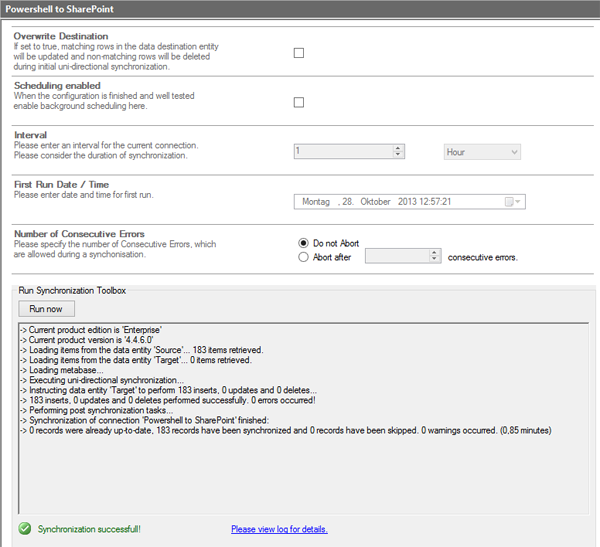Viewport: 600px width, 547px height.
Task: Click log line about Source 183 items retrieved
Action: click(x=142, y=350)
